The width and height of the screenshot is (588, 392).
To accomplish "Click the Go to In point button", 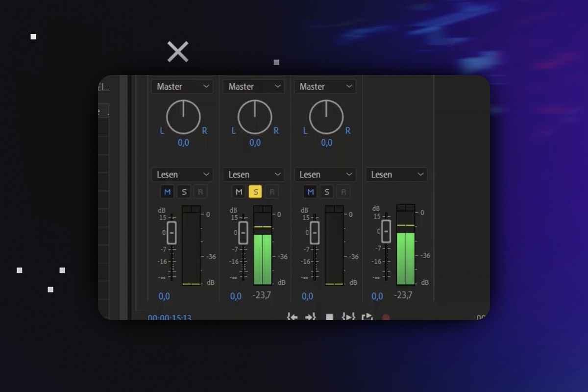I will pyautogui.click(x=292, y=317).
